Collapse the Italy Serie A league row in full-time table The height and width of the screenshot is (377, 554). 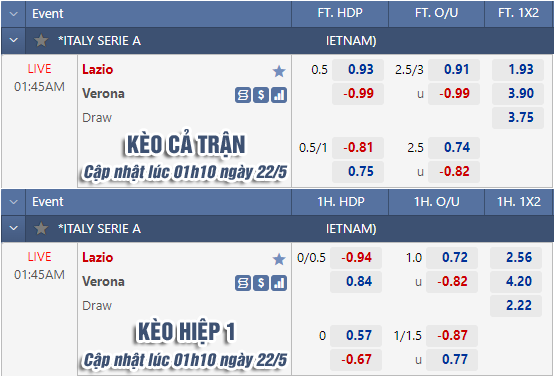pyautogui.click(x=13, y=40)
